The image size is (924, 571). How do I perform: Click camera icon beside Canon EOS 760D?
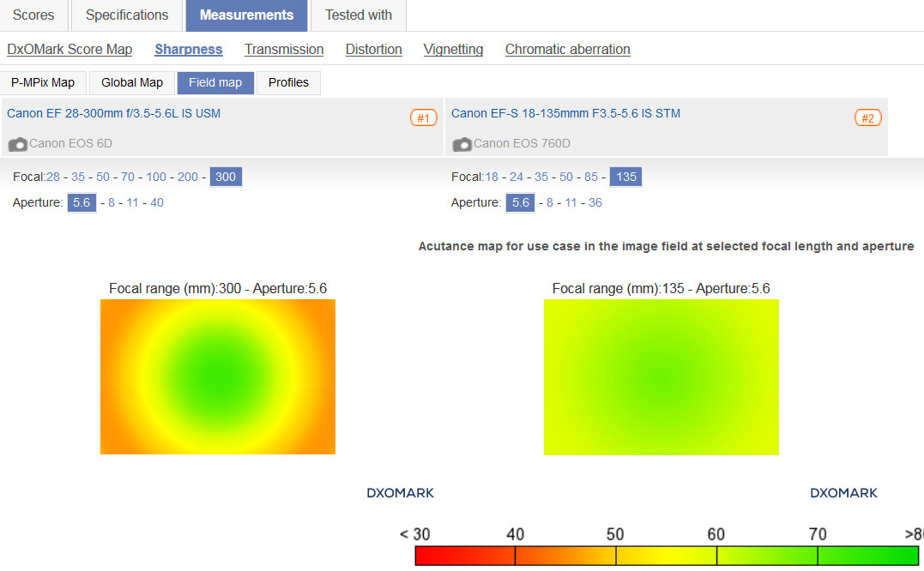pyautogui.click(x=462, y=144)
